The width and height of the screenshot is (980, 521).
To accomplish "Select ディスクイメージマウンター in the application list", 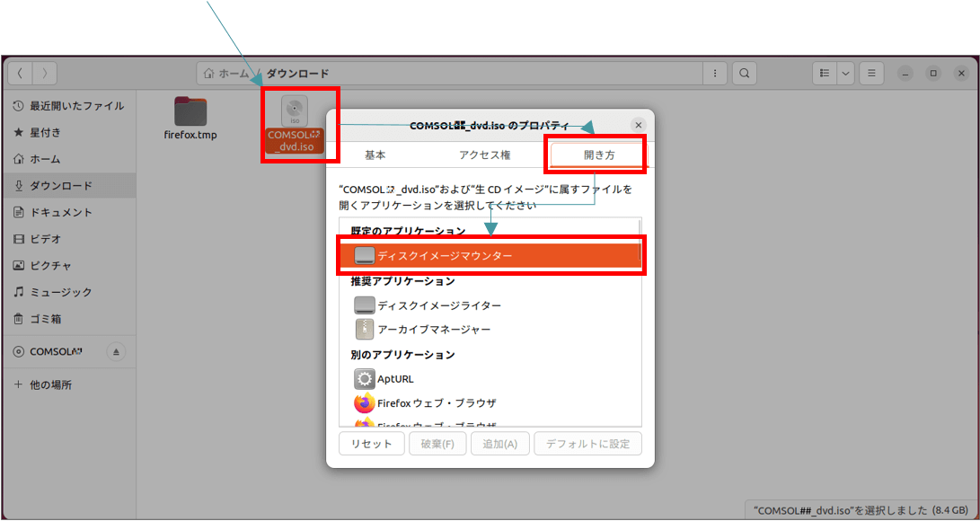I will pos(490,255).
